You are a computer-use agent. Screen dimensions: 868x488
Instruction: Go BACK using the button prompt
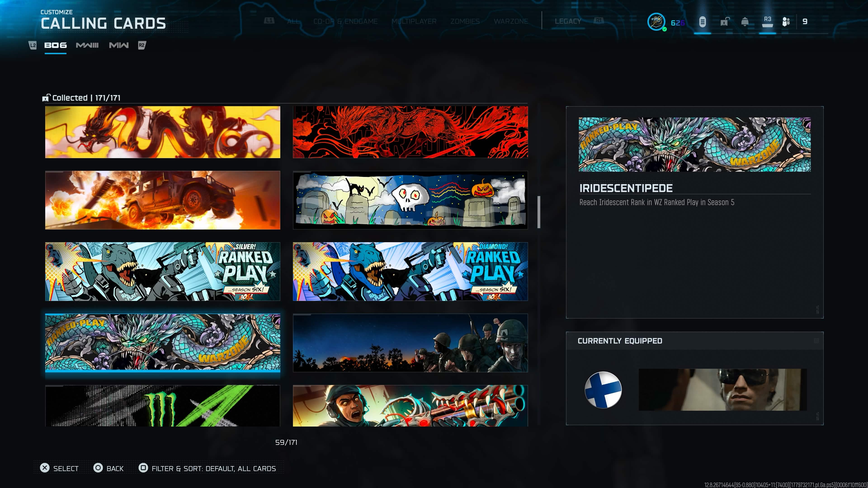[x=115, y=469]
